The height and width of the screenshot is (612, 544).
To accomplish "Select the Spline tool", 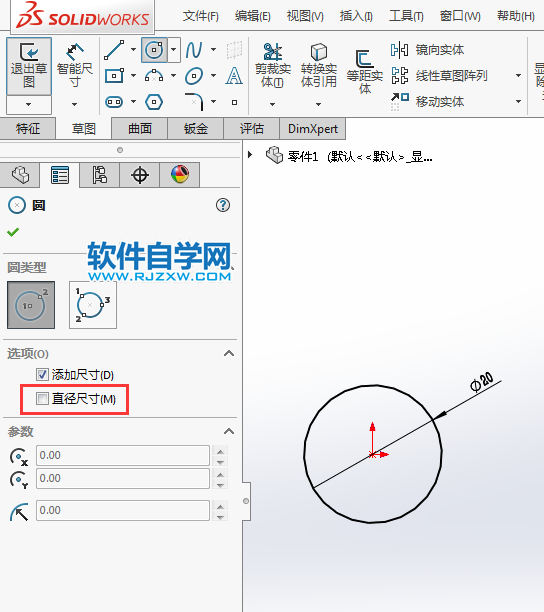I will tap(194, 50).
